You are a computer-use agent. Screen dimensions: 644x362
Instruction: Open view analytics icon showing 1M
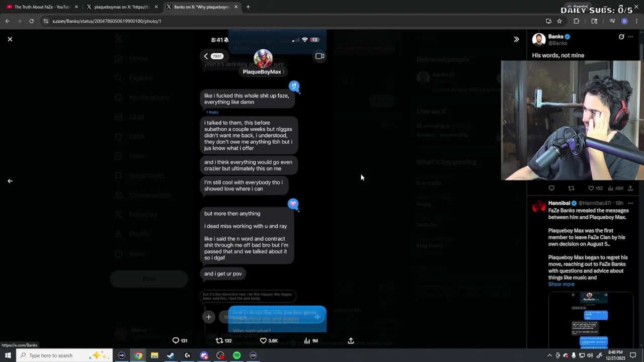tap(310, 340)
